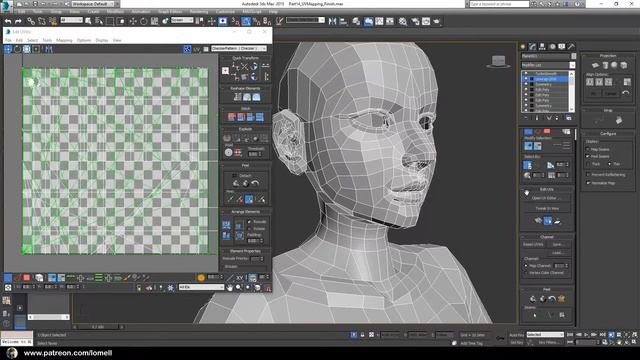
Task: Open the Options menu in Edit UVWs
Action: click(84, 40)
